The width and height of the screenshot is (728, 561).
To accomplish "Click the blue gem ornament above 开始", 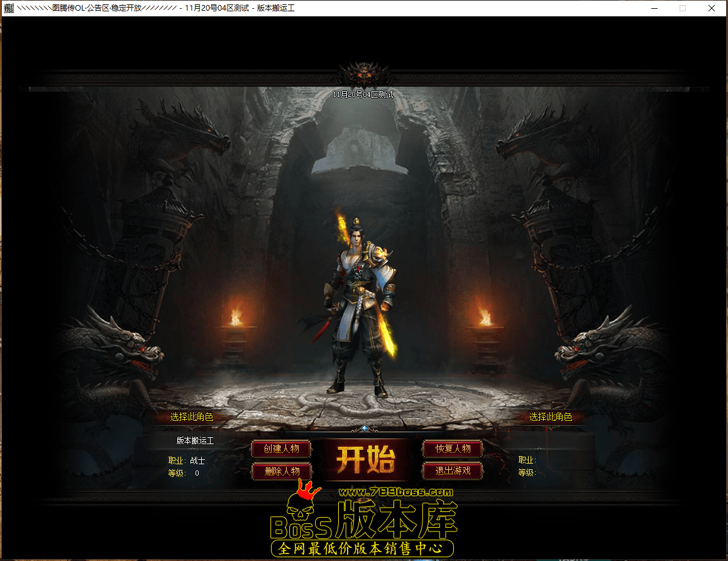I will pyautogui.click(x=365, y=428).
